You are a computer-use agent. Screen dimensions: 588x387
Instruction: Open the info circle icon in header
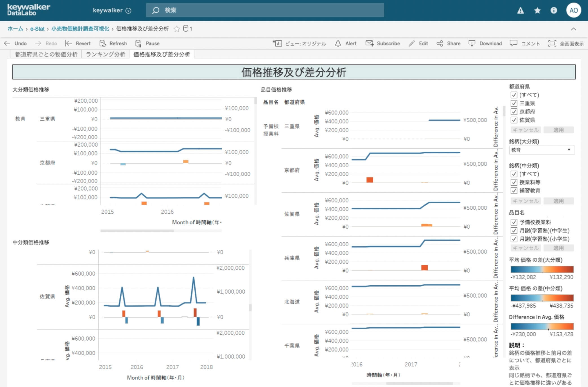click(x=554, y=10)
